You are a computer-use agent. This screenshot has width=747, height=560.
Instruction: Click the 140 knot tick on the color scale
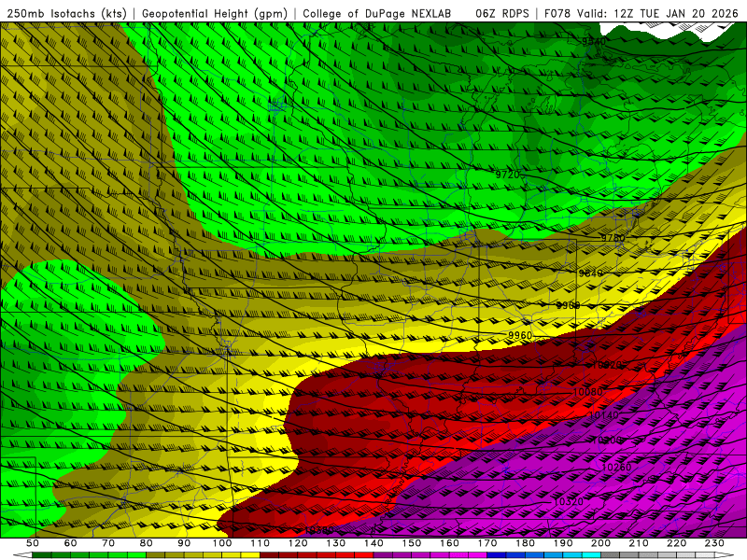(x=373, y=543)
